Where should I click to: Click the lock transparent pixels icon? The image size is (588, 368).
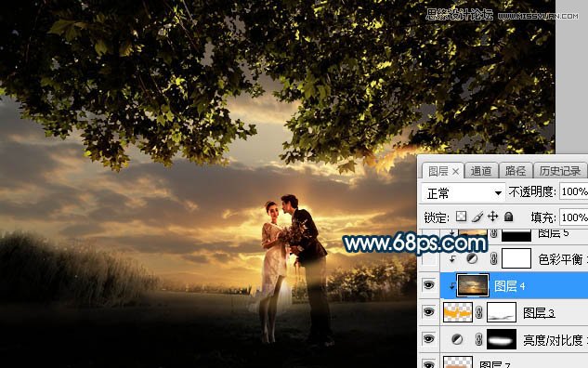click(462, 217)
